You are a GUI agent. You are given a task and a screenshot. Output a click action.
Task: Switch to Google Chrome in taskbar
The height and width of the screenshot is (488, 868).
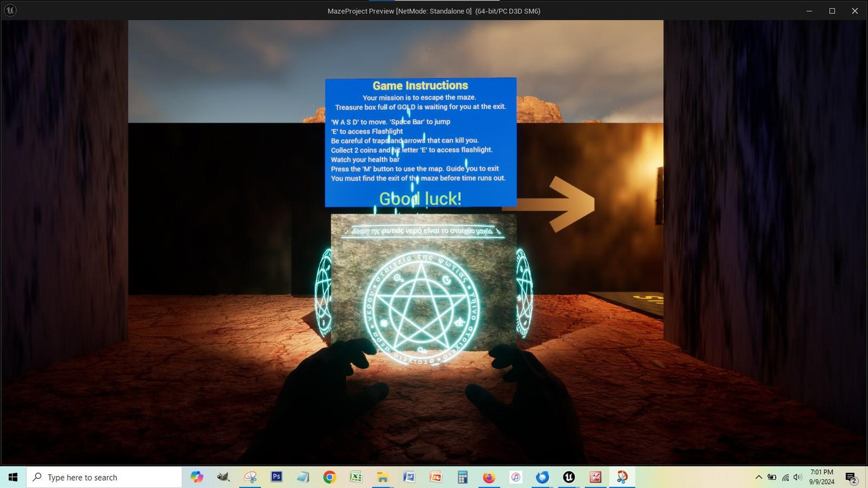(330, 477)
